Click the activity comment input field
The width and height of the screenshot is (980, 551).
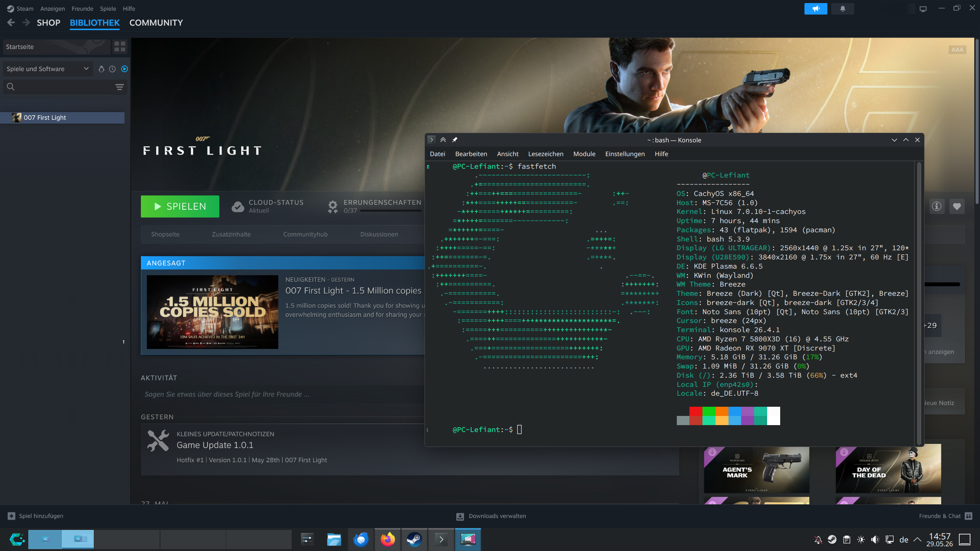point(283,394)
